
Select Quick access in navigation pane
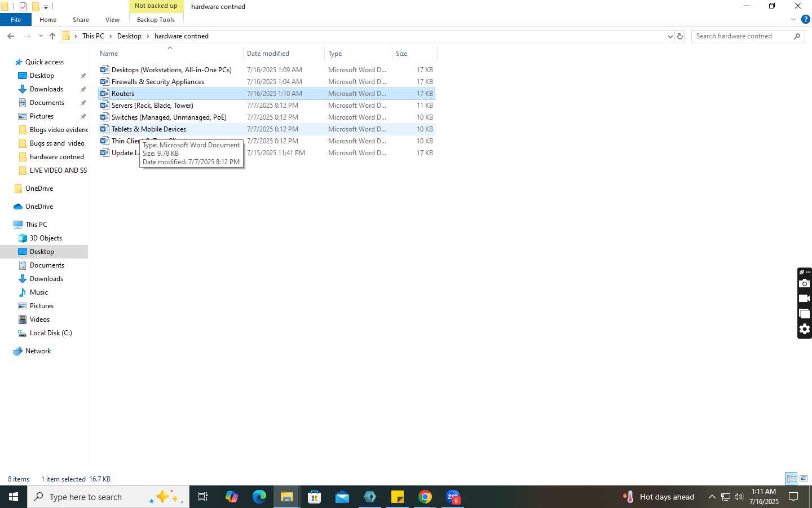coord(45,62)
